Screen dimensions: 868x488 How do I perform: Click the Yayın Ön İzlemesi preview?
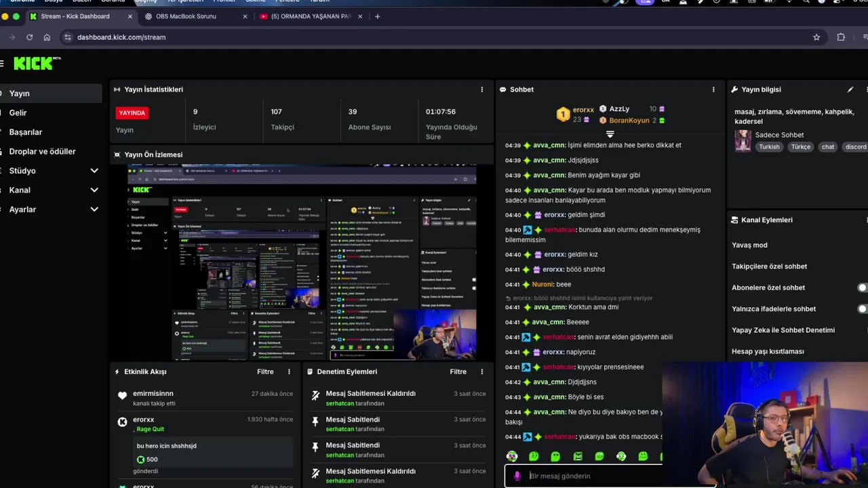(302, 262)
